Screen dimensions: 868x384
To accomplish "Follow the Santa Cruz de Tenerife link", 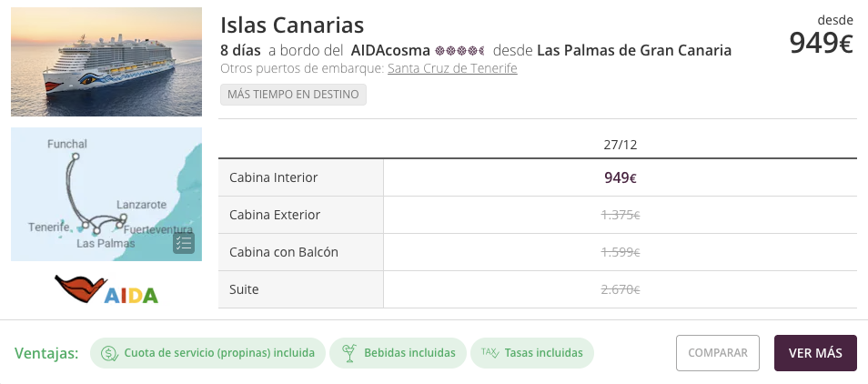I will coord(452,69).
